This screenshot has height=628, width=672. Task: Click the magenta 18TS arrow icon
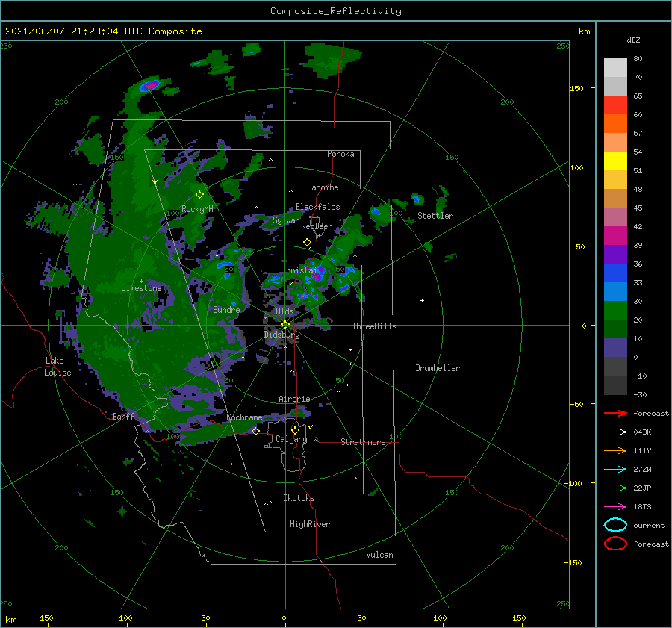(x=615, y=506)
